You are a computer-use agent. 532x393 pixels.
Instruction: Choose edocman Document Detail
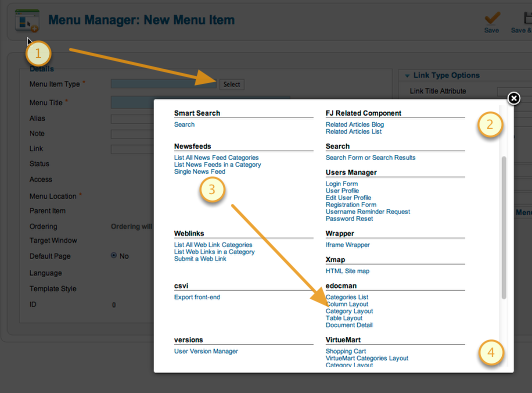point(349,325)
